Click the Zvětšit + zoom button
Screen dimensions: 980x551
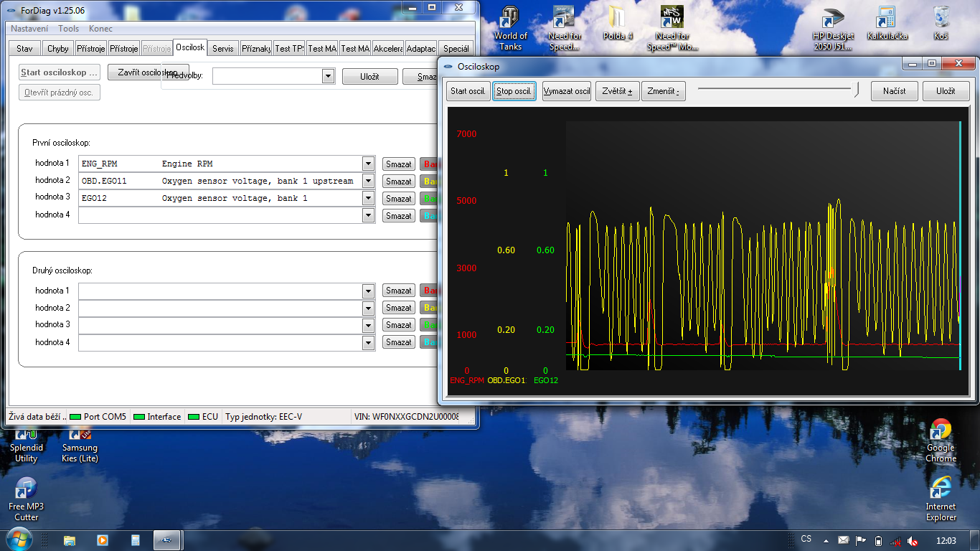coord(617,91)
